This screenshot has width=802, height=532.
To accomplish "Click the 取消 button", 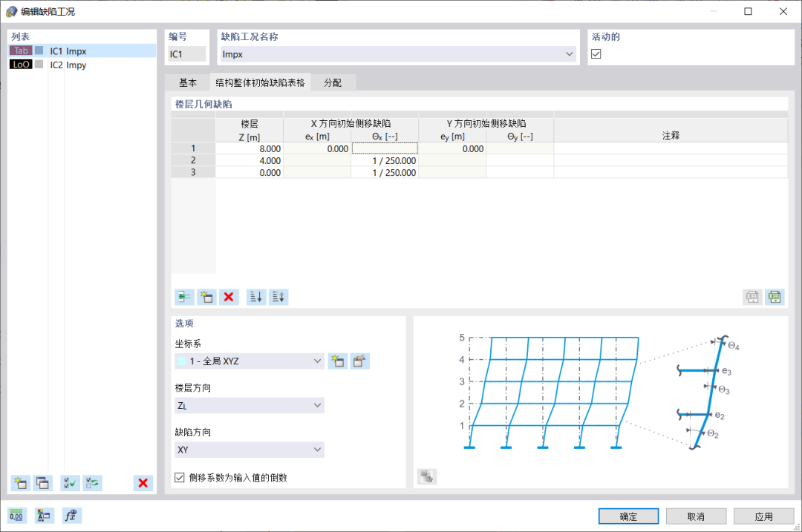I will point(696,516).
